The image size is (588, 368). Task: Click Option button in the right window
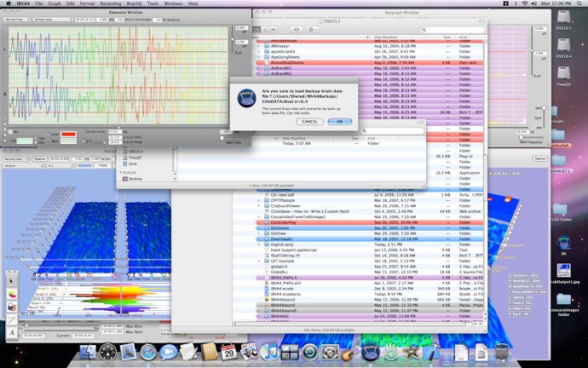540,159
